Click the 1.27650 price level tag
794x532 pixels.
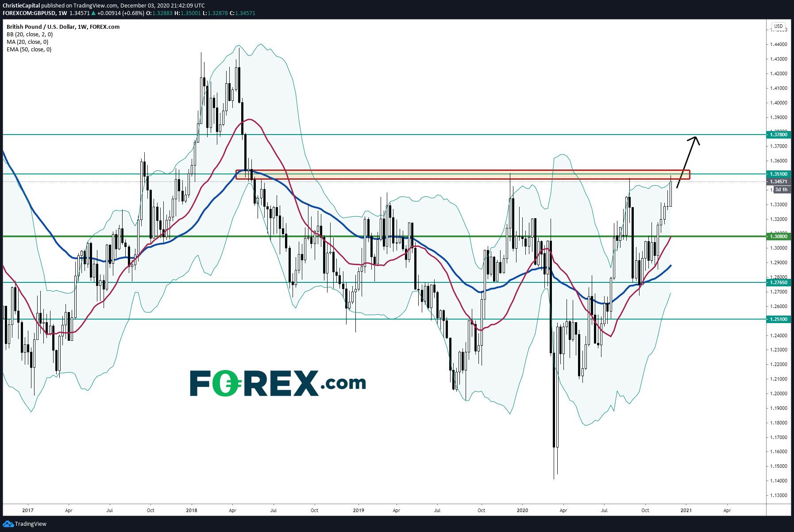(x=779, y=282)
